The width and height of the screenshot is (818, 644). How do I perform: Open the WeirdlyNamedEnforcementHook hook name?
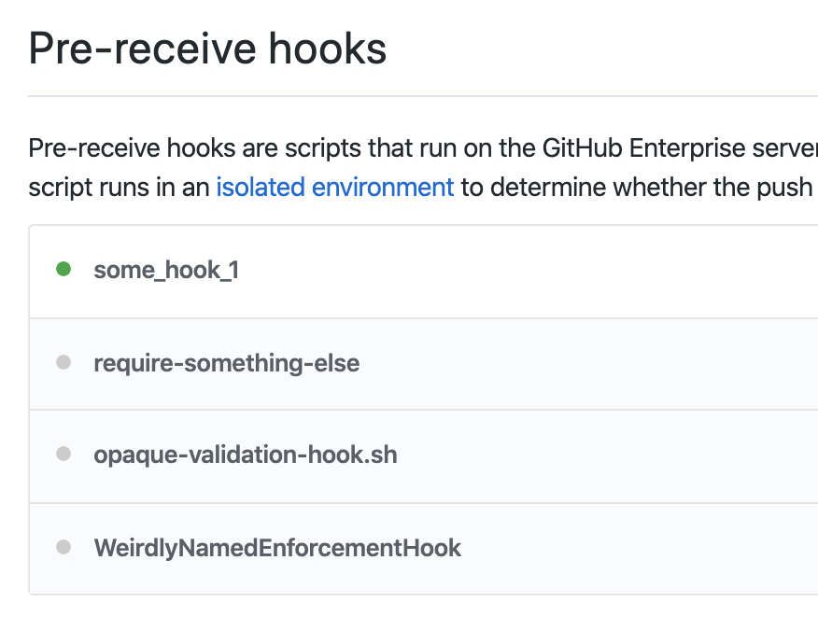(277, 548)
